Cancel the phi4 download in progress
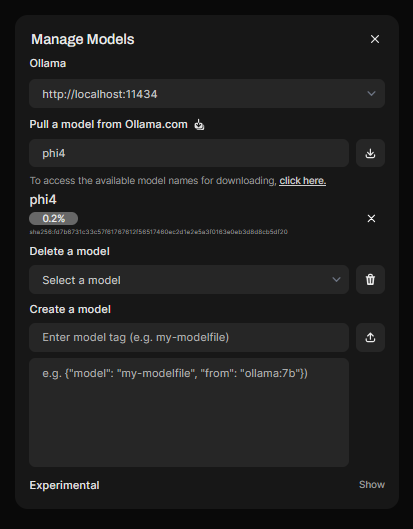The image size is (413, 529). (x=371, y=219)
